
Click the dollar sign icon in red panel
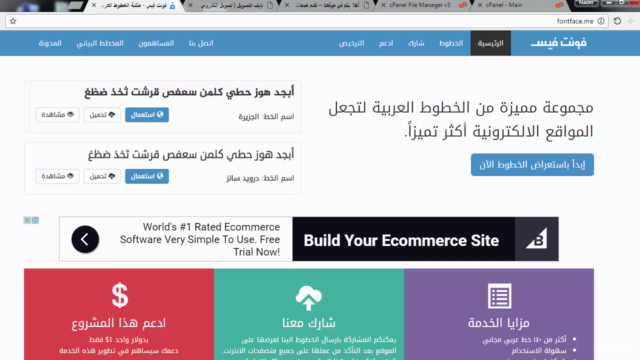point(120,295)
